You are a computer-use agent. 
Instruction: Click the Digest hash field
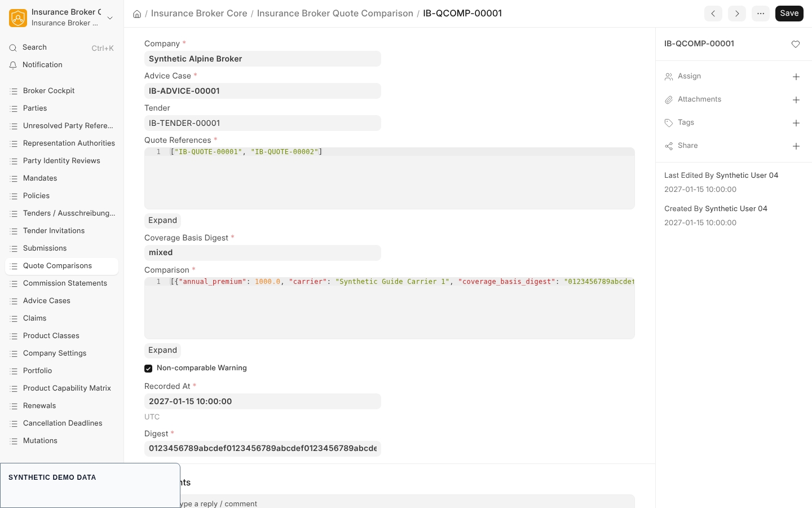point(263,449)
